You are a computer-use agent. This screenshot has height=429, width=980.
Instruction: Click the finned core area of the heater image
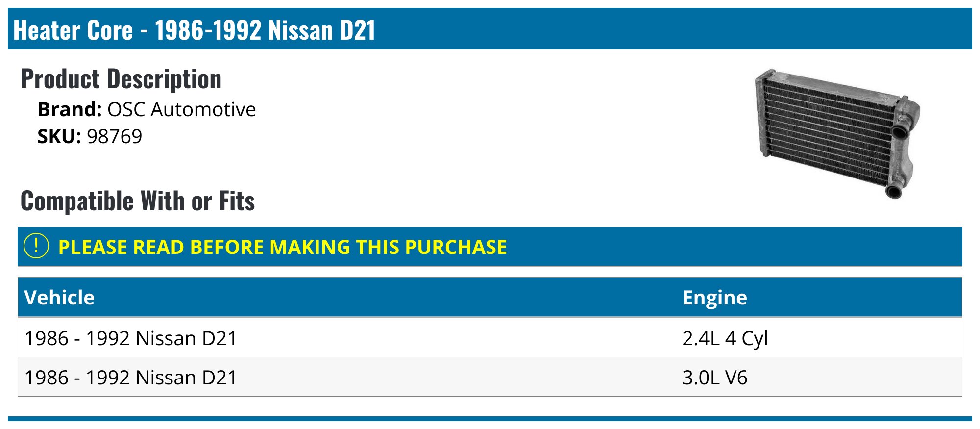(x=828, y=130)
